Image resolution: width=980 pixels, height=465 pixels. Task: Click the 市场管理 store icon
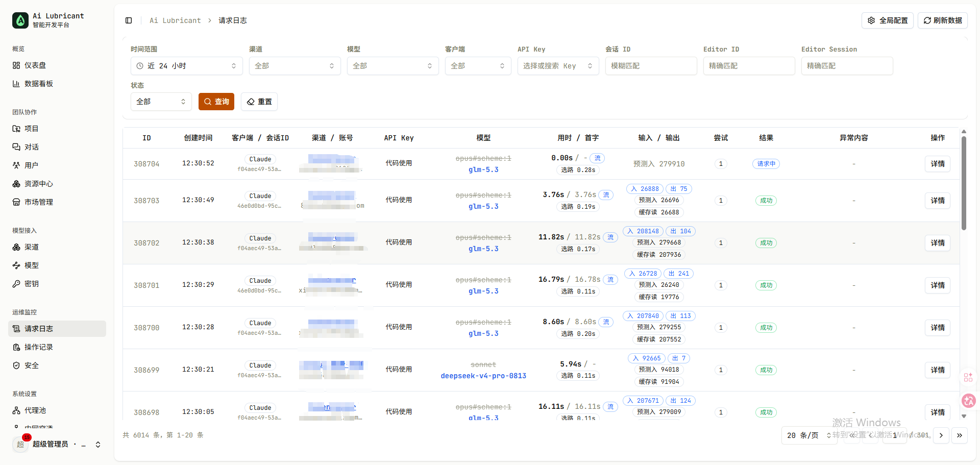click(16, 202)
